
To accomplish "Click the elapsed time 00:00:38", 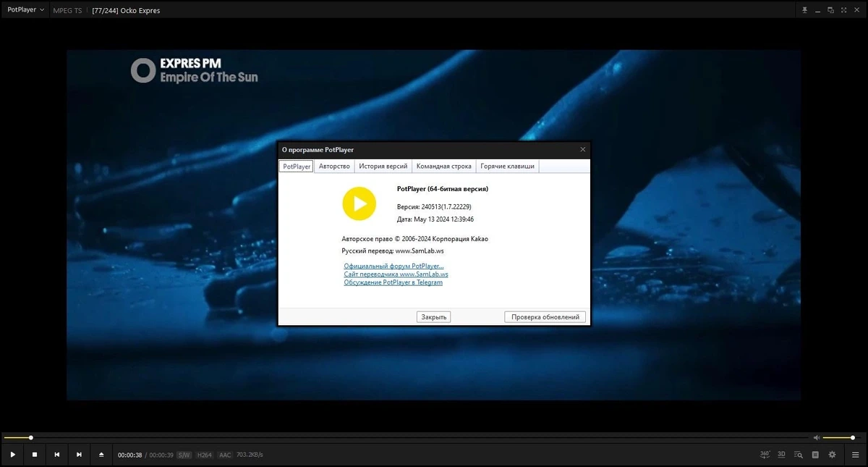I will pyautogui.click(x=130, y=455).
